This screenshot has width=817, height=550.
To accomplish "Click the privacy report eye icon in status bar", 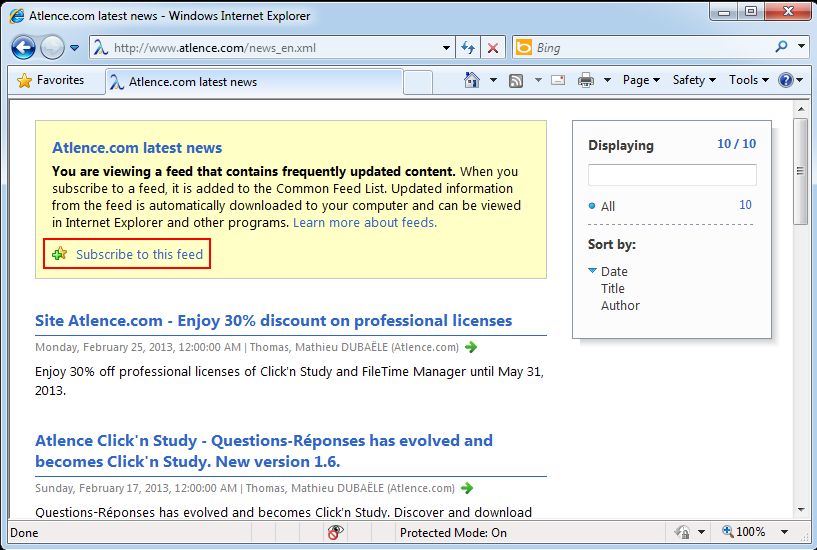I will [x=336, y=532].
